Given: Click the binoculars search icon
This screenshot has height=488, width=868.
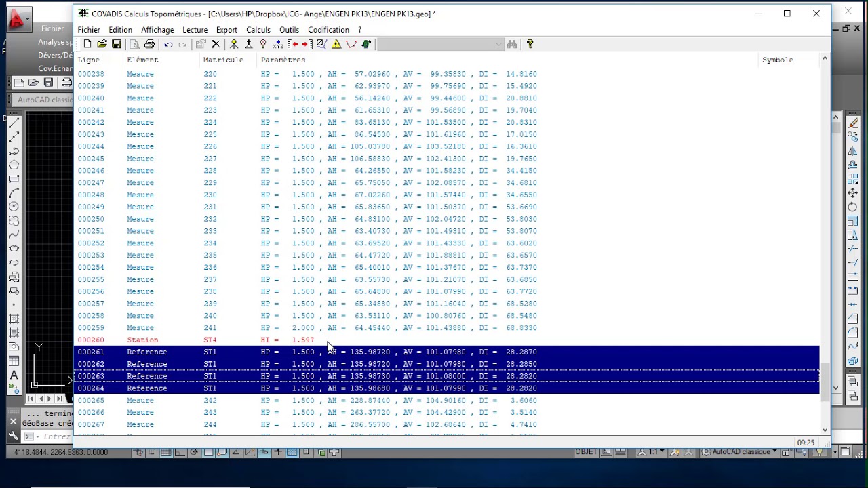Looking at the screenshot, I should 512,44.
